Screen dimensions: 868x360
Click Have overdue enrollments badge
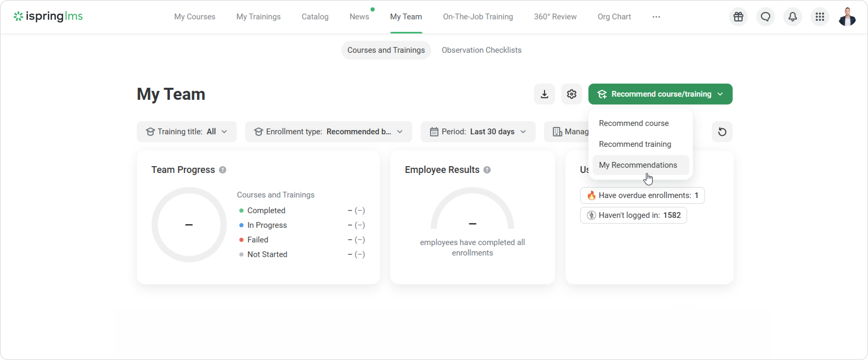coord(642,195)
